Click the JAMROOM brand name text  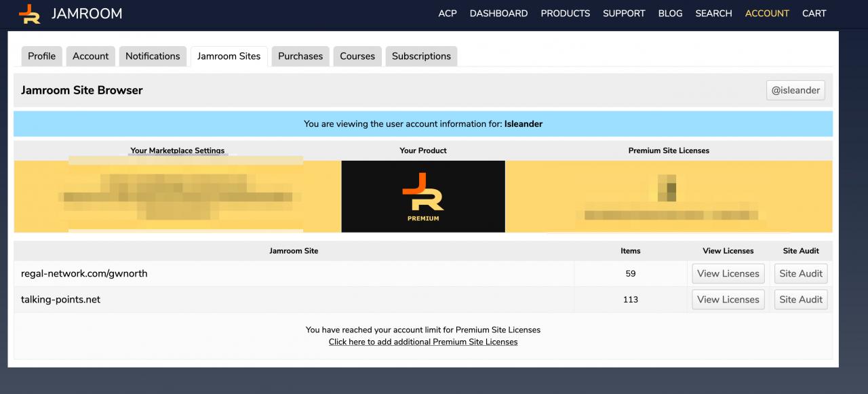(87, 14)
